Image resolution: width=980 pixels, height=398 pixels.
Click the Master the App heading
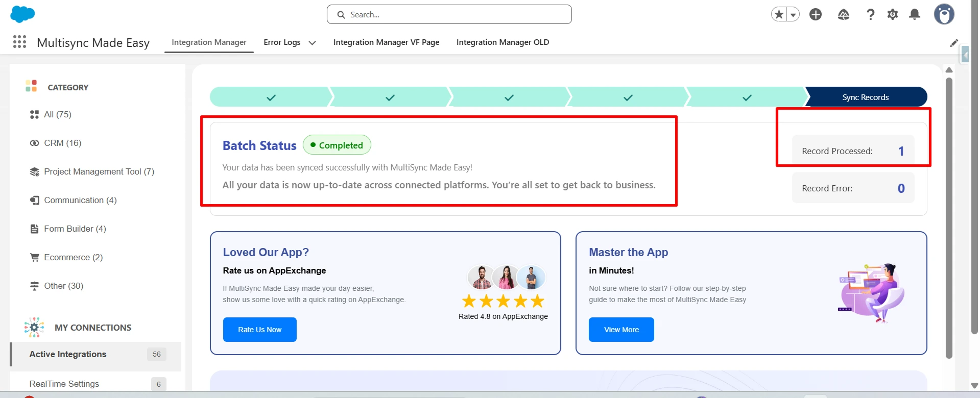(x=629, y=252)
